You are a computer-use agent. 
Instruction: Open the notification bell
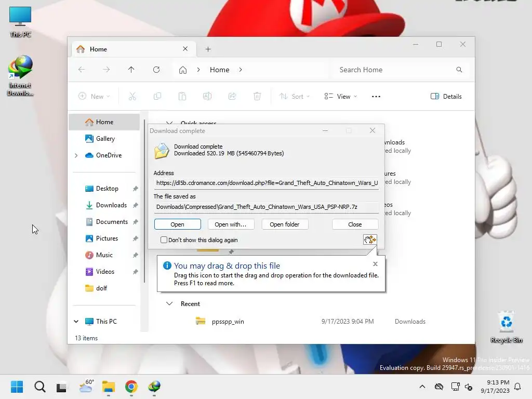pyautogui.click(x=518, y=387)
